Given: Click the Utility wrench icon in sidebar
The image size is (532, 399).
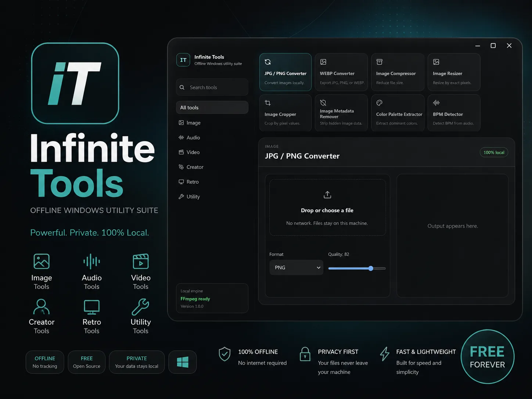Looking at the screenshot, I should pyautogui.click(x=181, y=197).
